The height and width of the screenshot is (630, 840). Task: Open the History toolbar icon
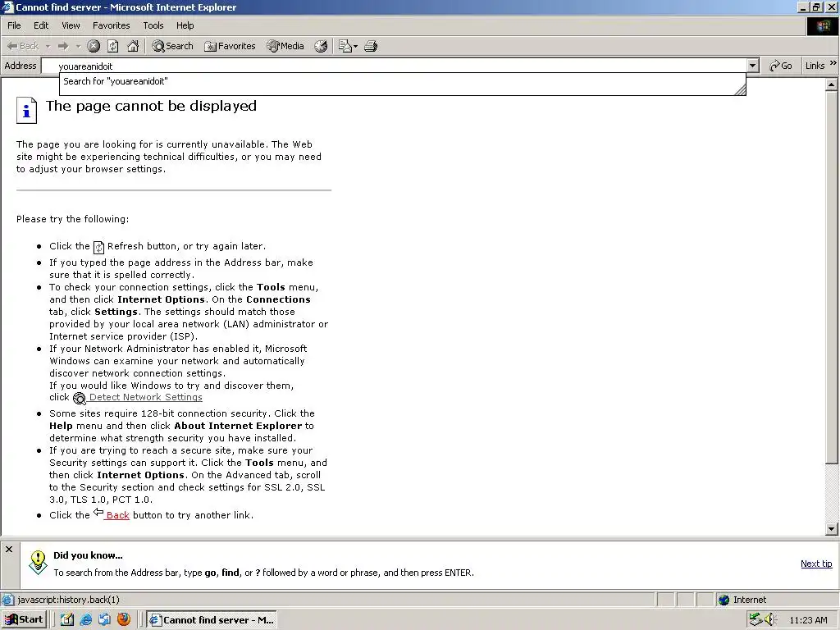point(321,46)
